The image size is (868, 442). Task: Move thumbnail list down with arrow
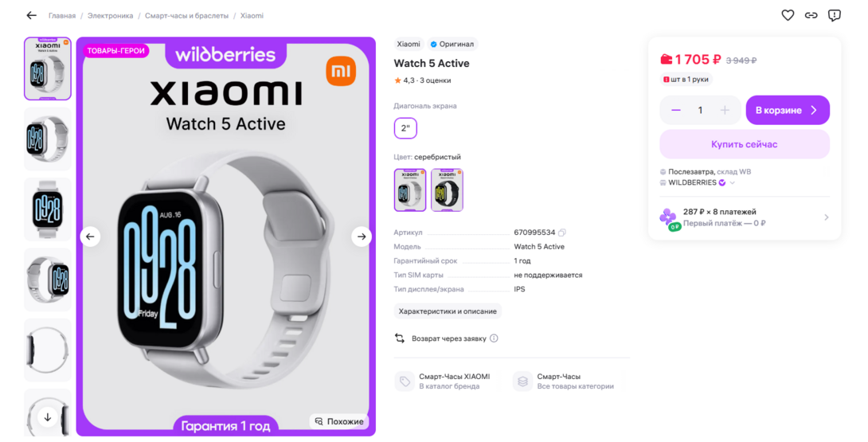pyautogui.click(x=48, y=417)
